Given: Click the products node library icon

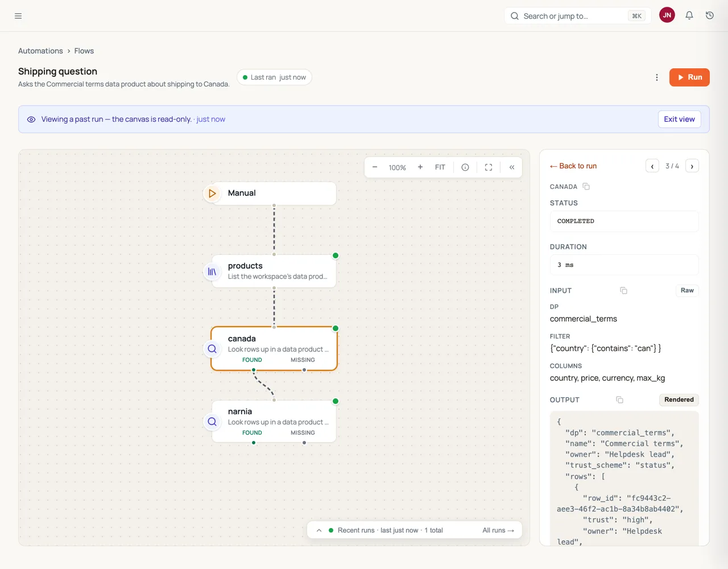Looking at the screenshot, I should 212,272.
